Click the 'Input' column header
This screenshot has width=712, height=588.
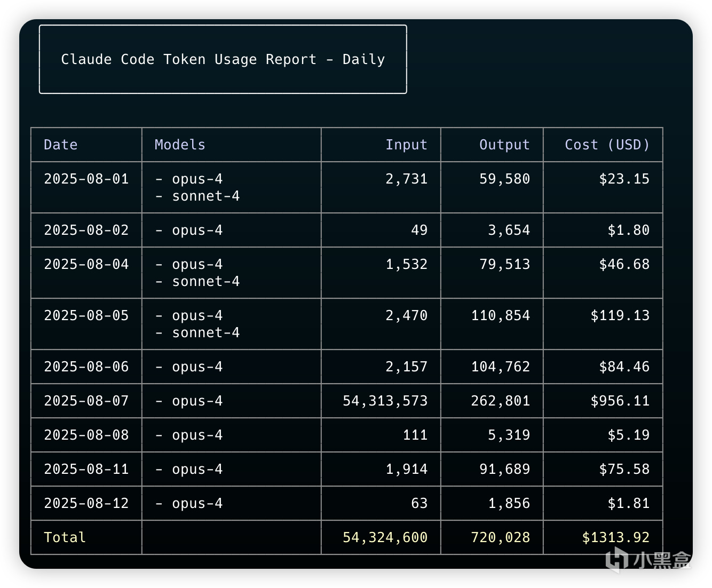tap(407, 145)
